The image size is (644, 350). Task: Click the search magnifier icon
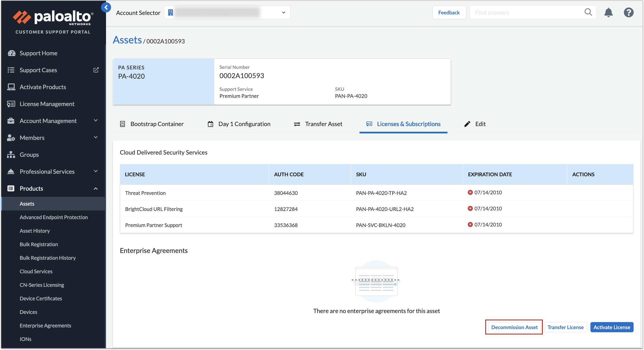(588, 12)
